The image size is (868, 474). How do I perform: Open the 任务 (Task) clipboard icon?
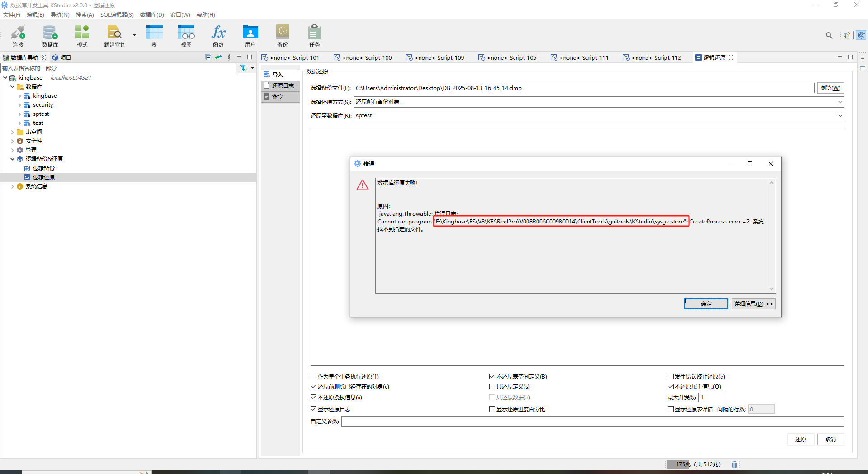(314, 36)
